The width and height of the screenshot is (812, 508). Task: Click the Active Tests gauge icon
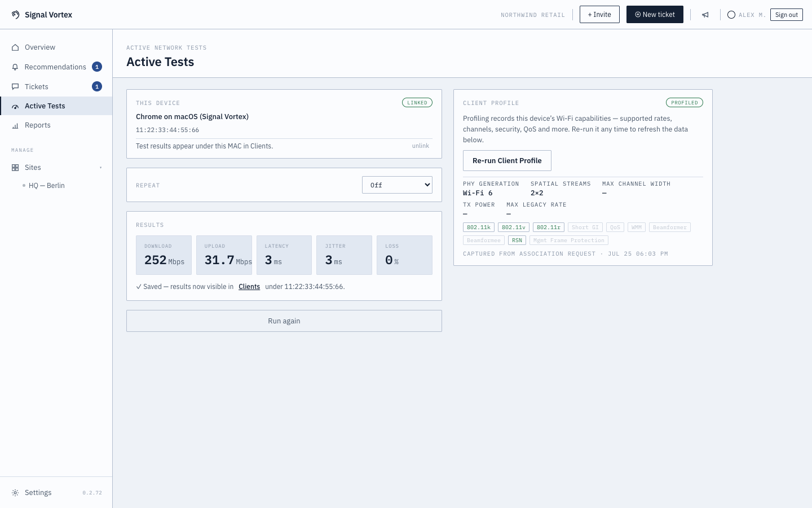pos(15,106)
